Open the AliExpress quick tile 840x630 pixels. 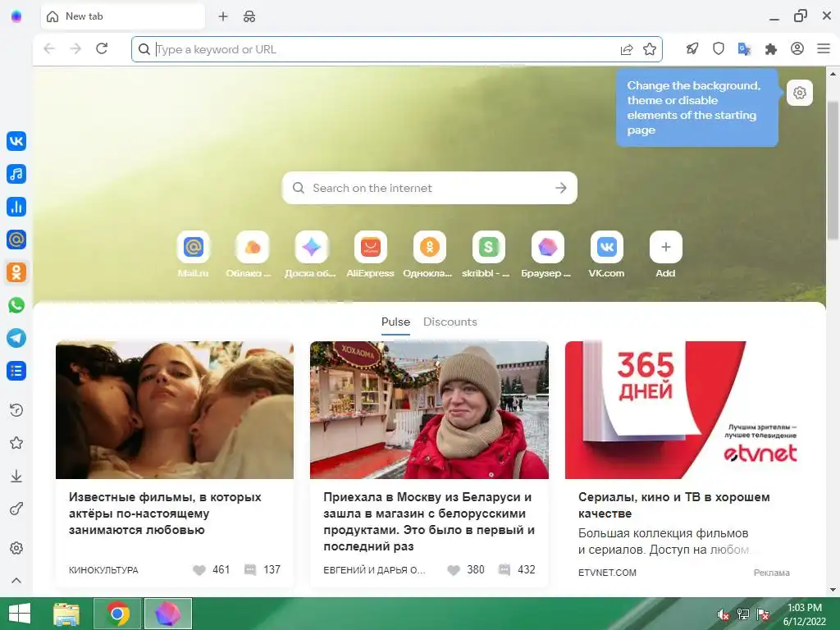(370, 254)
